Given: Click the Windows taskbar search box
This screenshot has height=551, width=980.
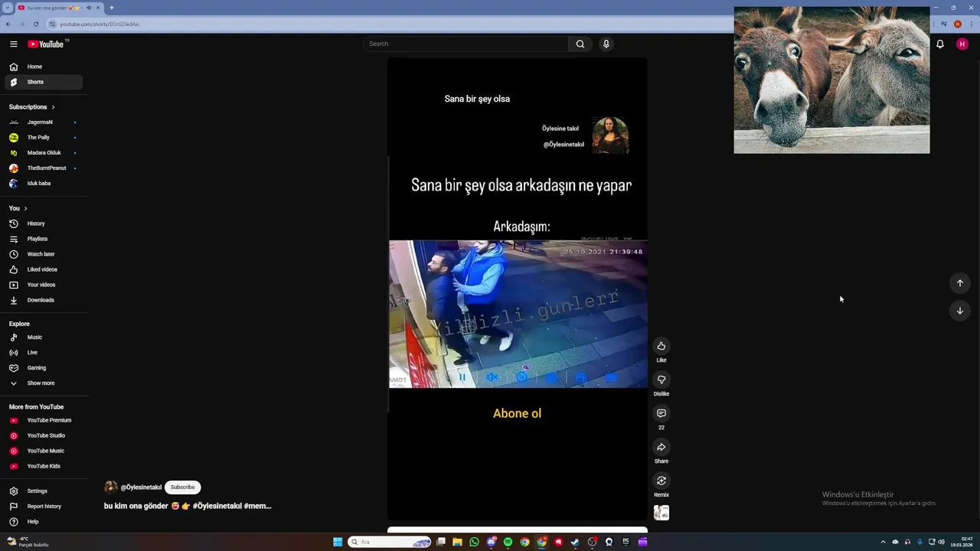Looking at the screenshot, I should click(x=390, y=542).
